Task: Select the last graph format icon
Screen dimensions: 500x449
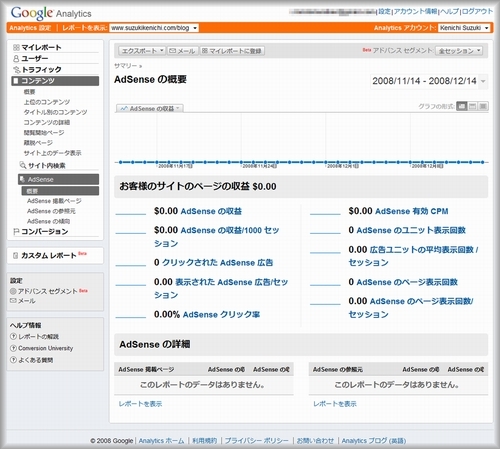Action: tap(483, 106)
